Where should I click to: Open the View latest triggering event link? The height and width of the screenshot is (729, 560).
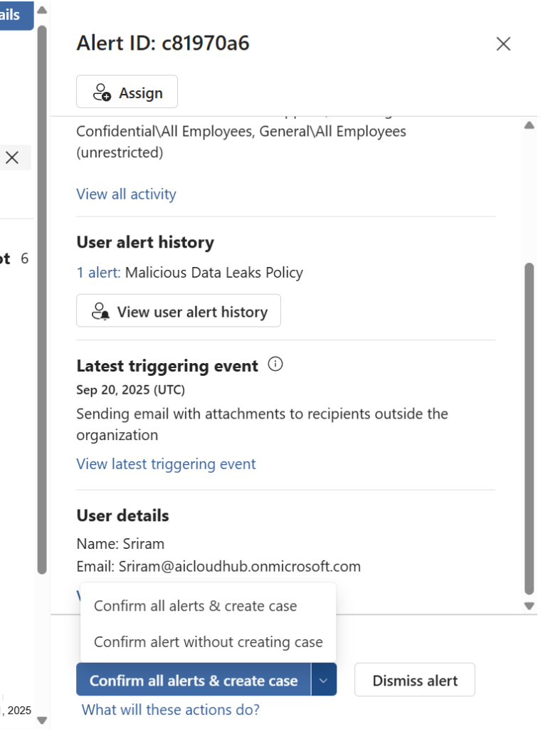tap(166, 464)
